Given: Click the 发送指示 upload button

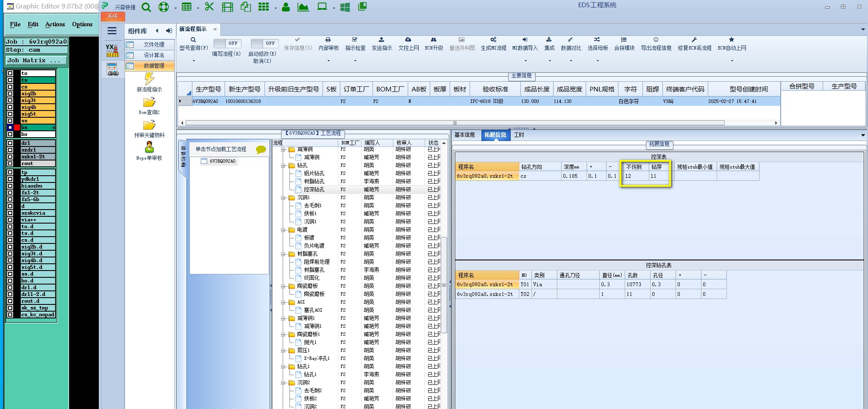Looking at the screenshot, I should (382, 44).
